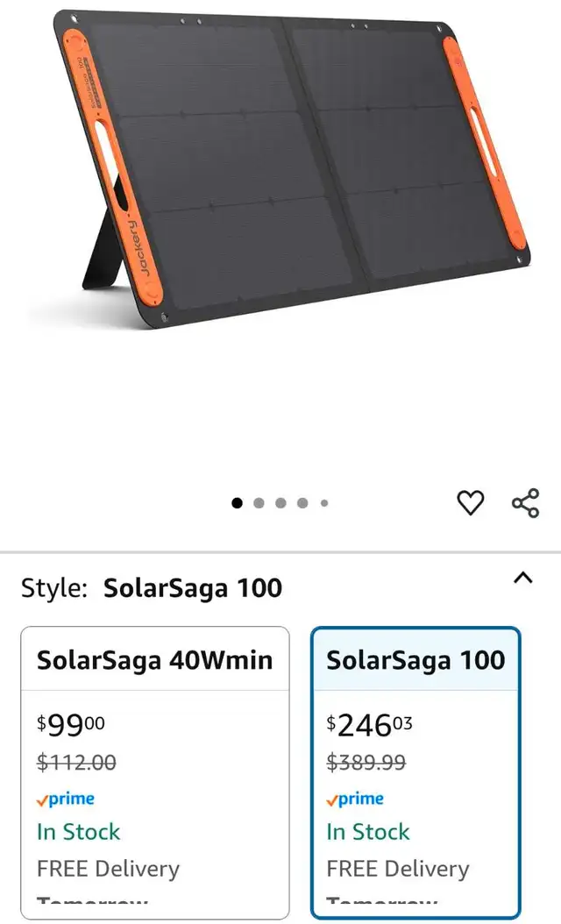This screenshot has height=924, width=561.
Task: Tap the heart wishlist icon
Action: [470, 502]
